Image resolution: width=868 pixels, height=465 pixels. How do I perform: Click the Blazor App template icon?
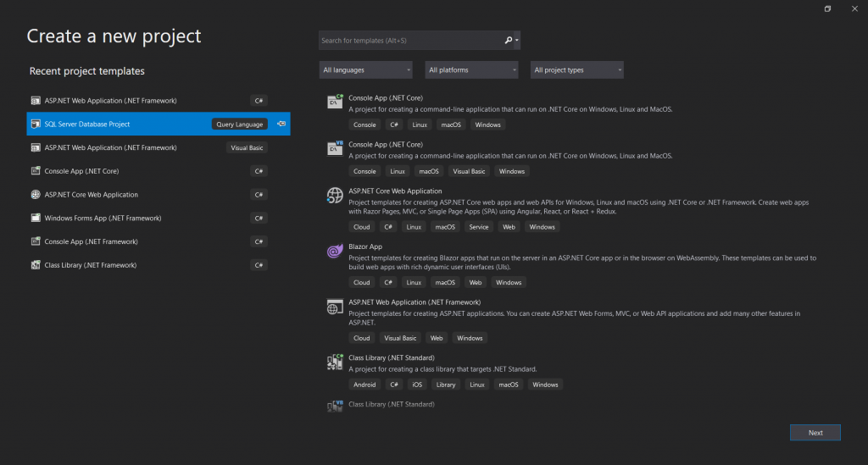334,252
